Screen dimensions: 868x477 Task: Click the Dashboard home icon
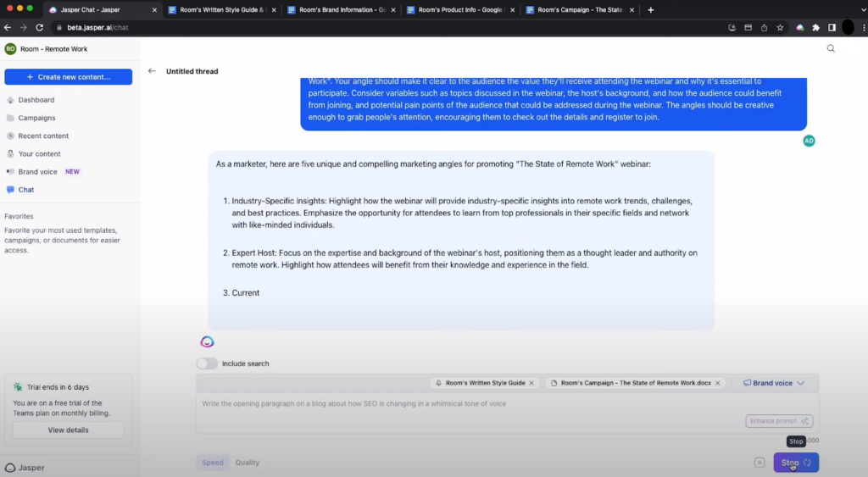[x=10, y=100]
